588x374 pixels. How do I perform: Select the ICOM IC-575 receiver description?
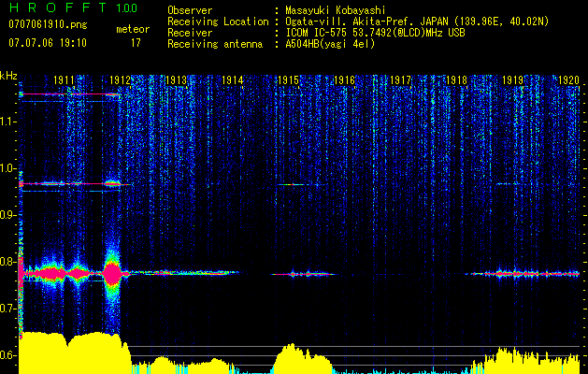tap(375, 33)
